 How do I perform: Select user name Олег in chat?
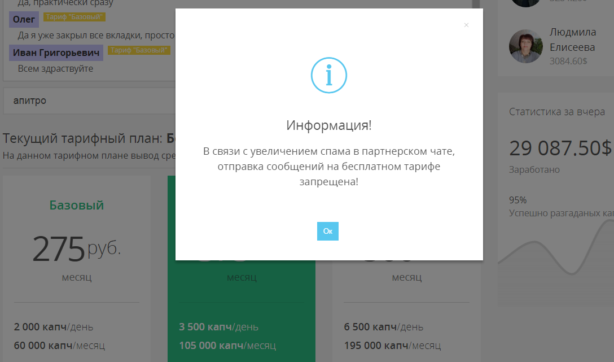coord(23,19)
